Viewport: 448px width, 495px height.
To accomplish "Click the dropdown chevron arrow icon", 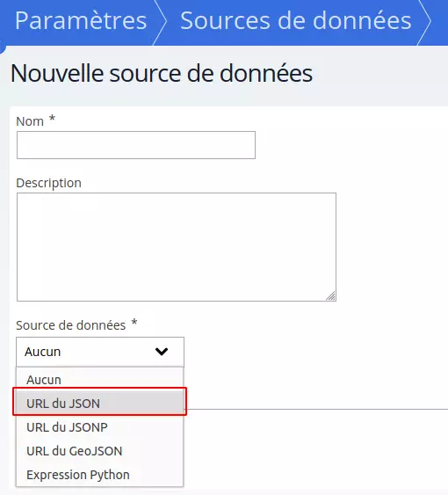I will pyautogui.click(x=162, y=352).
